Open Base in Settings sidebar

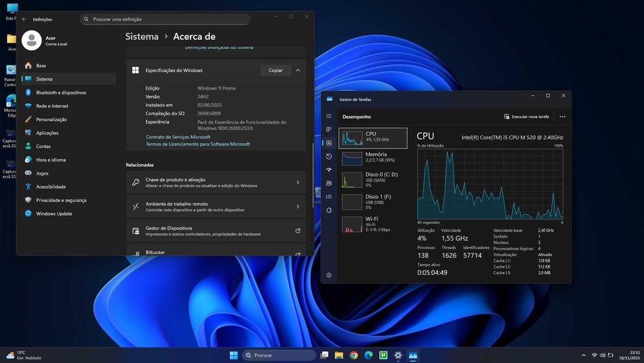(x=69, y=66)
